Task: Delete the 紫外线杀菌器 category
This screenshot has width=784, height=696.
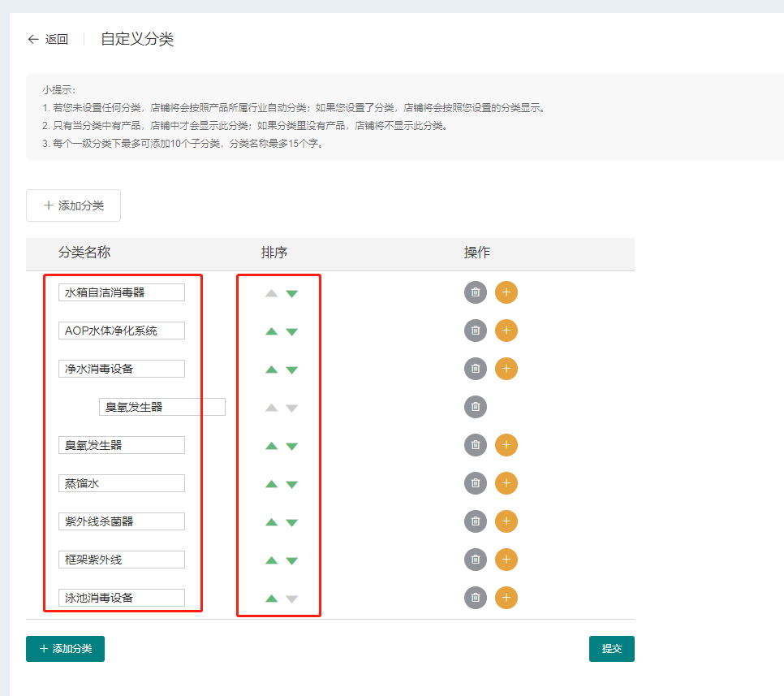Action: point(476,521)
